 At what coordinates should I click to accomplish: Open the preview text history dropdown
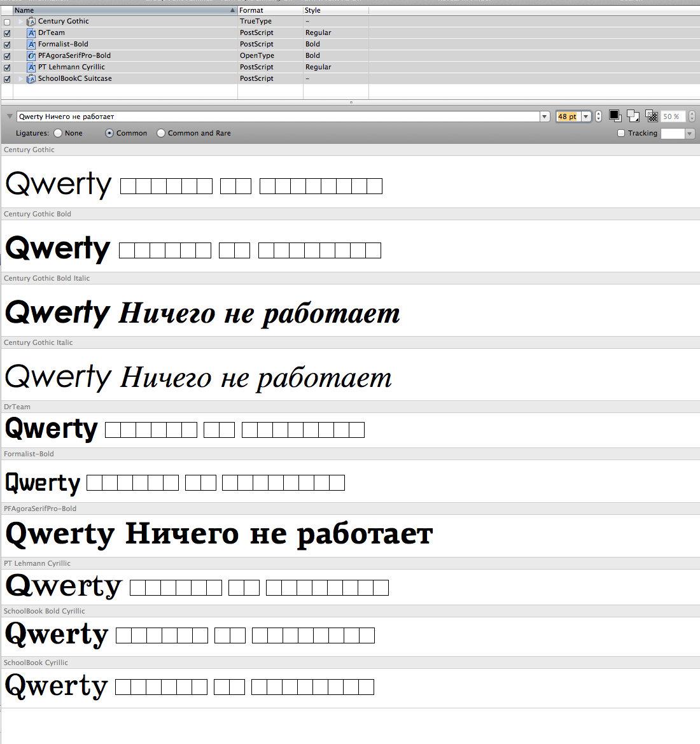(x=545, y=116)
